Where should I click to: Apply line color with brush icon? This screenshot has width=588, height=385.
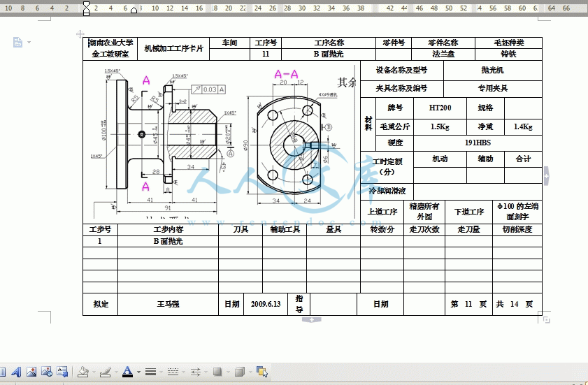(106, 372)
